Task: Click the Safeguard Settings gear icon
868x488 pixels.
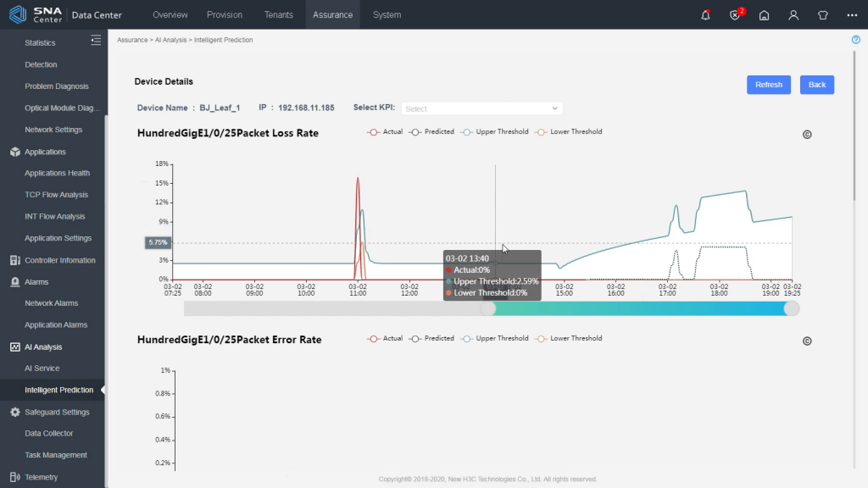Action: pos(15,413)
